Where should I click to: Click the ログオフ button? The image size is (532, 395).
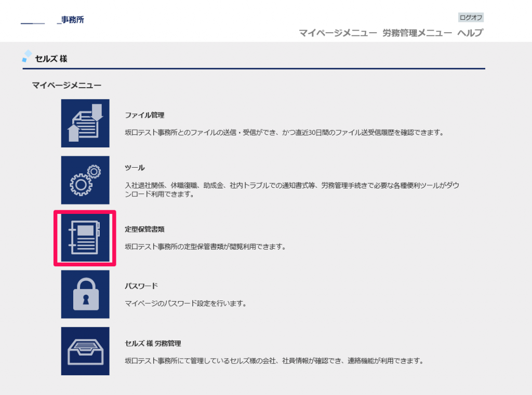471,17
